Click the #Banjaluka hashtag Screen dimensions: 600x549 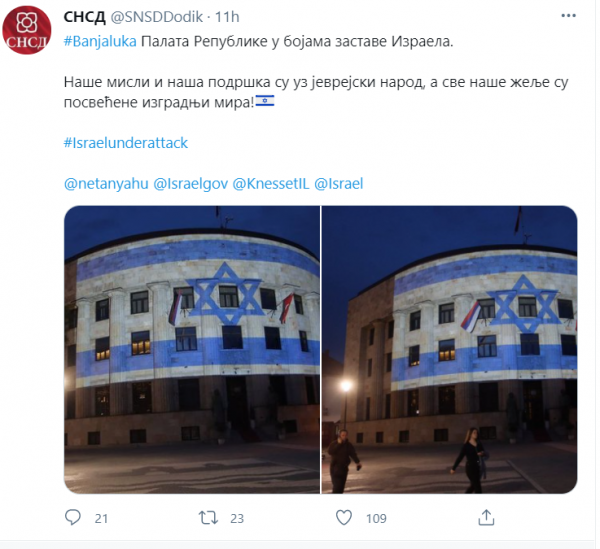click(100, 41)
